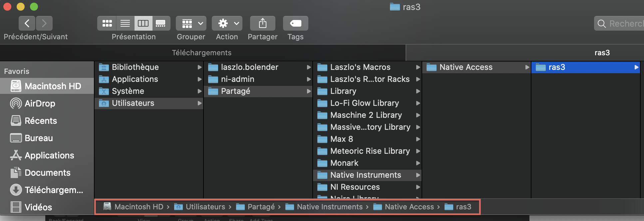Expand Système with its arrow
Screen dimensions: 644x221
(x=199, y=91)
